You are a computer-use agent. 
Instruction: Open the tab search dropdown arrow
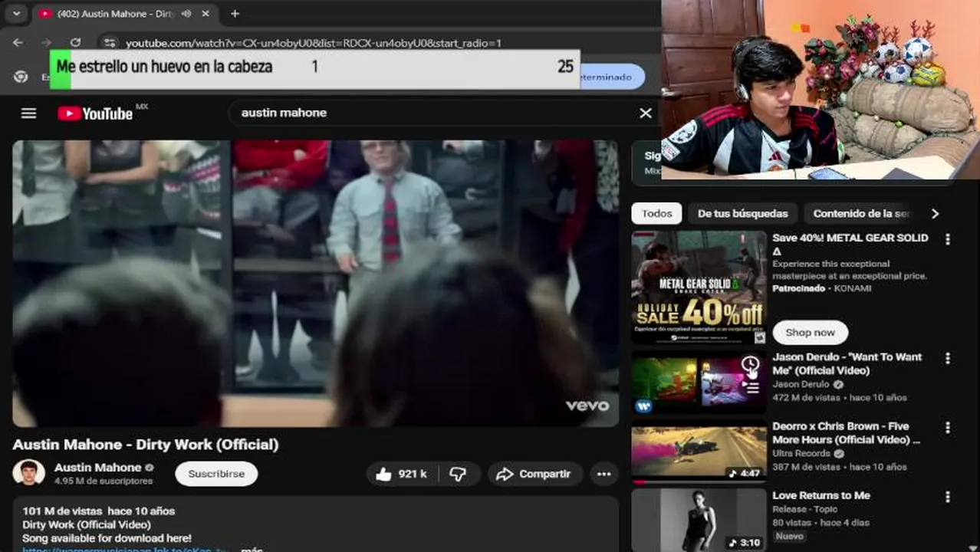[16, 14]
